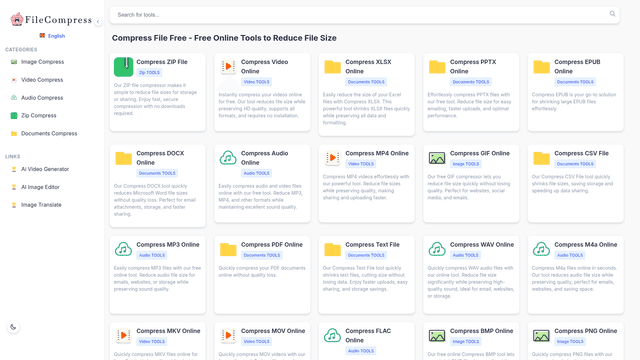
Task: Click the Compress PDF Online folder icon
Action: 228,249
